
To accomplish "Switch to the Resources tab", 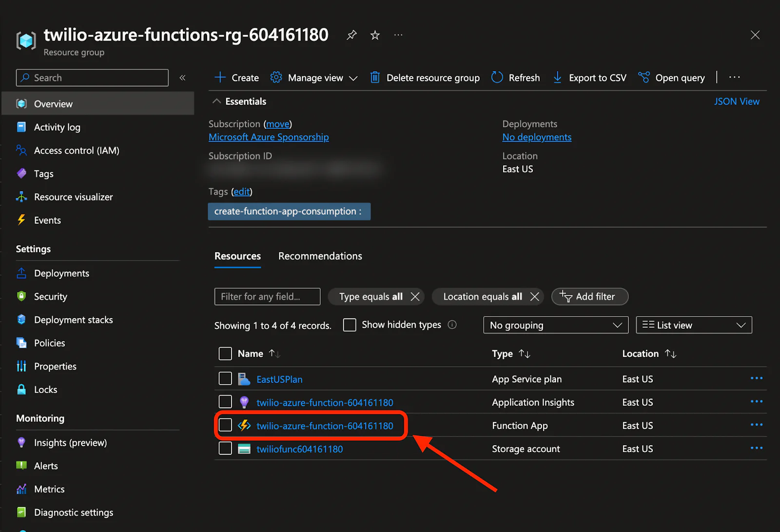I will 237,256.
